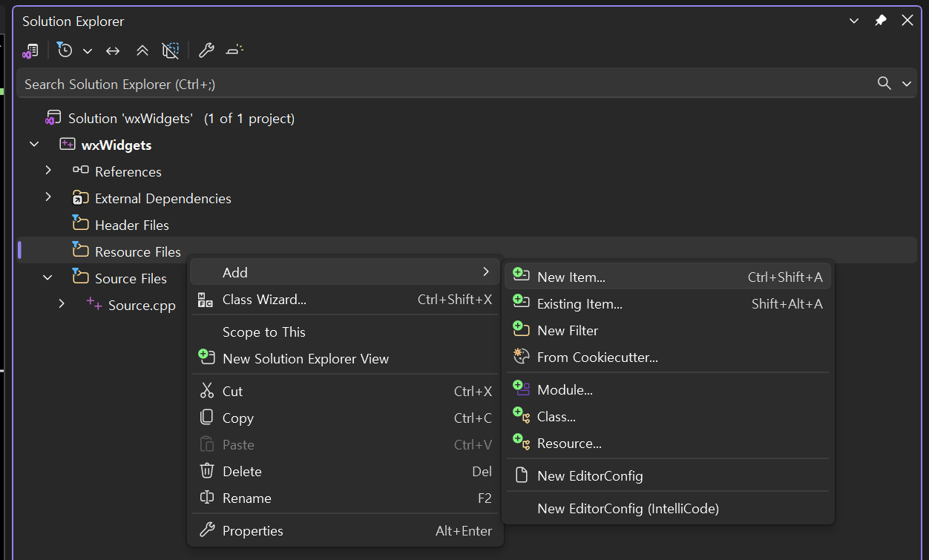Open the Add submenu entry
The height and width of the screenshot is (560, 929).
345,272
